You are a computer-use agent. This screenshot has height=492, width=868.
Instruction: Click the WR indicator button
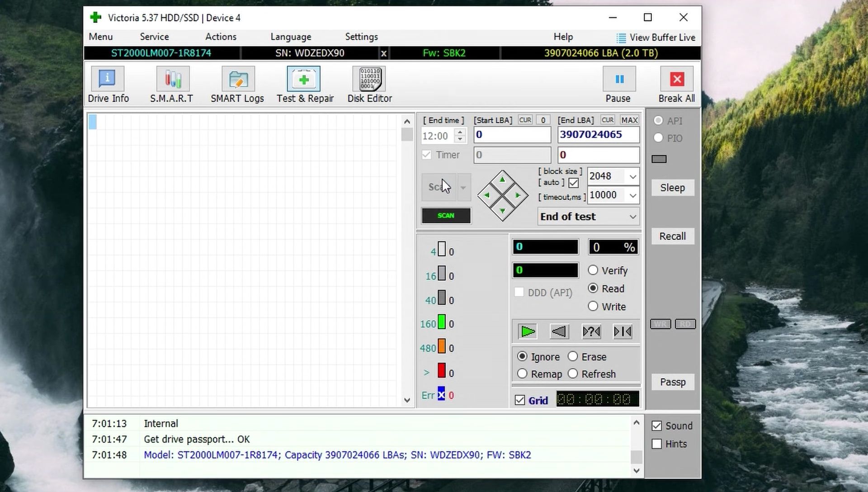pos(660,324)
